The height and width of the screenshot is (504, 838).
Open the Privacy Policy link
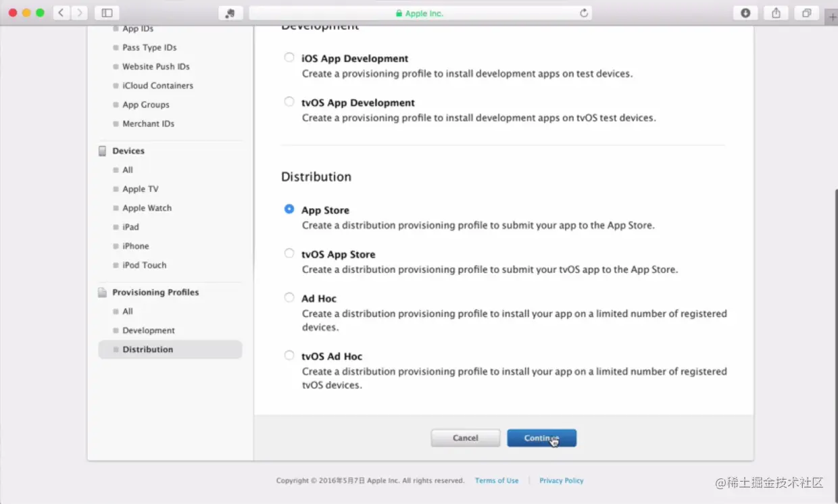[x=561, y=480]
